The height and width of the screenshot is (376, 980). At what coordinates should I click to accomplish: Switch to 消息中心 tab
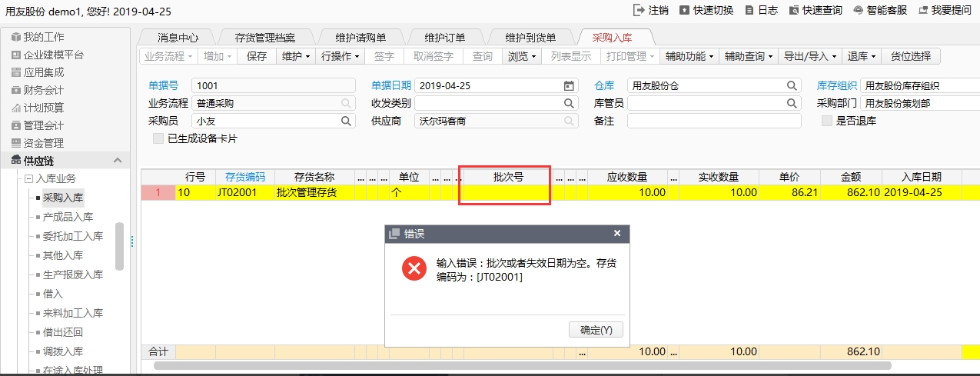(x=178, y=37)
